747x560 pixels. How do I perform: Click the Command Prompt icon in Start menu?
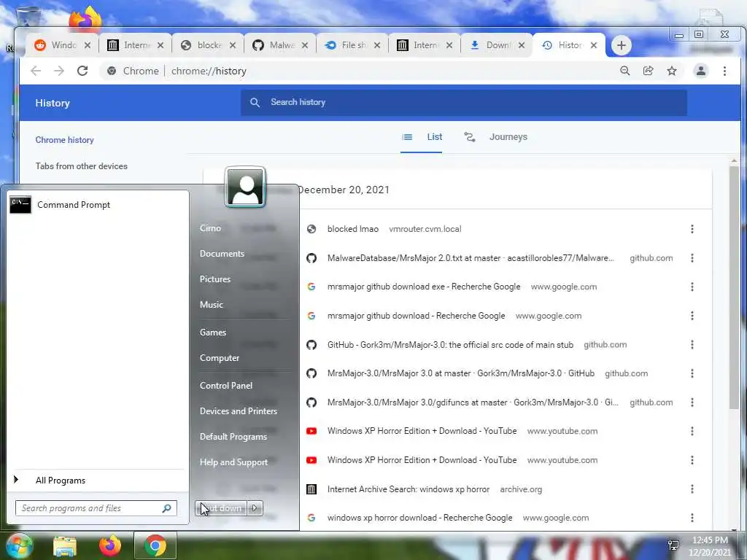point(20,205)
